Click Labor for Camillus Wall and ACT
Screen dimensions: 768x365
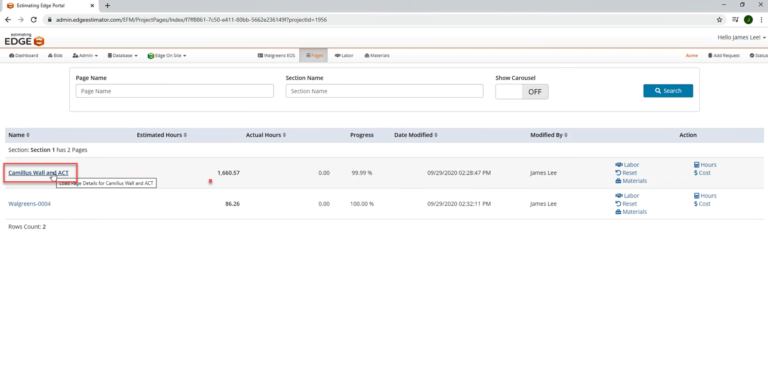point(627,165)
